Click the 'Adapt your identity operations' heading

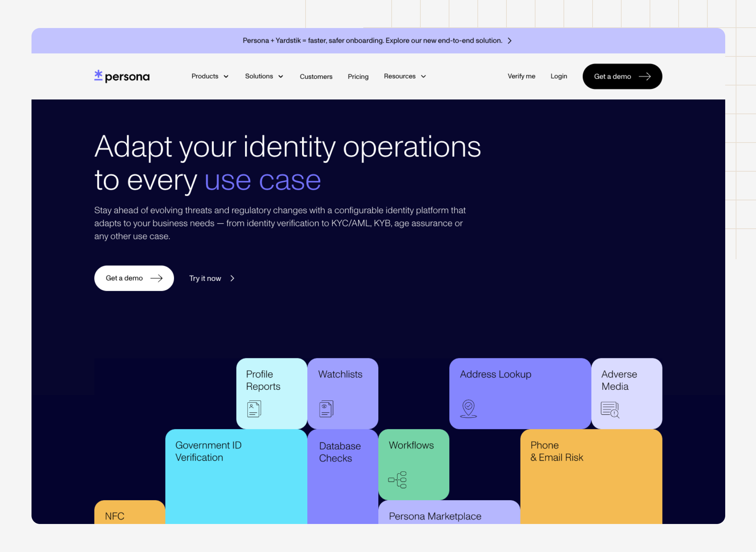[x=288, y=147]
